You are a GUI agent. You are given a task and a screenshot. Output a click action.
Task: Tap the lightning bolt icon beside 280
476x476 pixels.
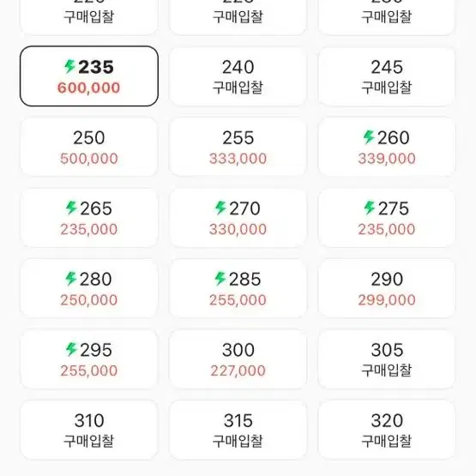[x=70, y=279]
